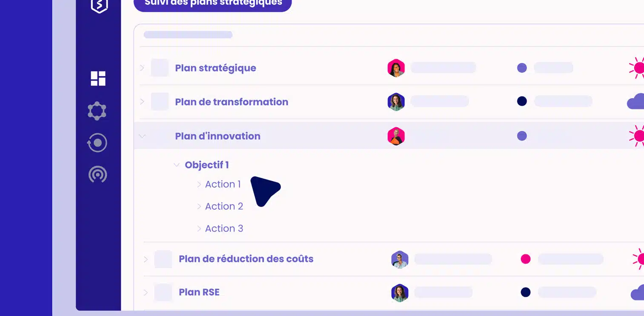Click the hexagon network icon in sidebar
Image resolution: width=644 pixels, height=316 pixels.
(x=97, y=111)
